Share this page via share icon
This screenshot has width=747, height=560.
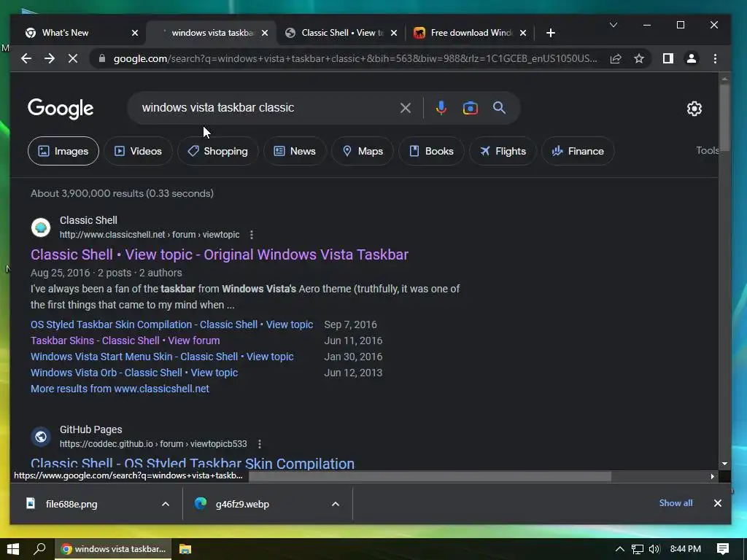pos(616,58)
